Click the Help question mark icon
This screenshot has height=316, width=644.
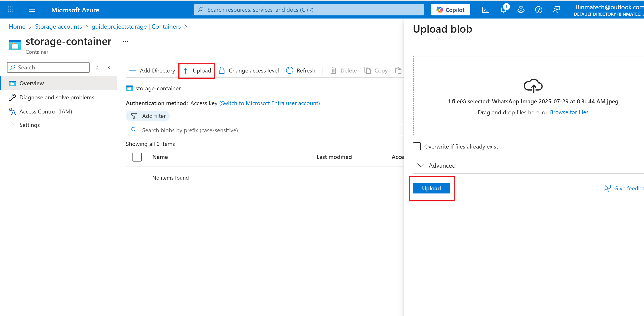[x=538, y=10]
